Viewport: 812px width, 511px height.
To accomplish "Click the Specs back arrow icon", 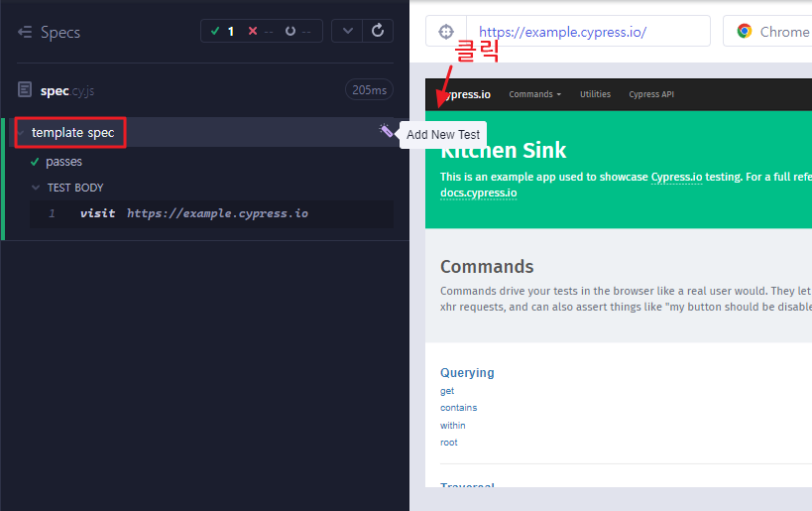I will (25, 32).
